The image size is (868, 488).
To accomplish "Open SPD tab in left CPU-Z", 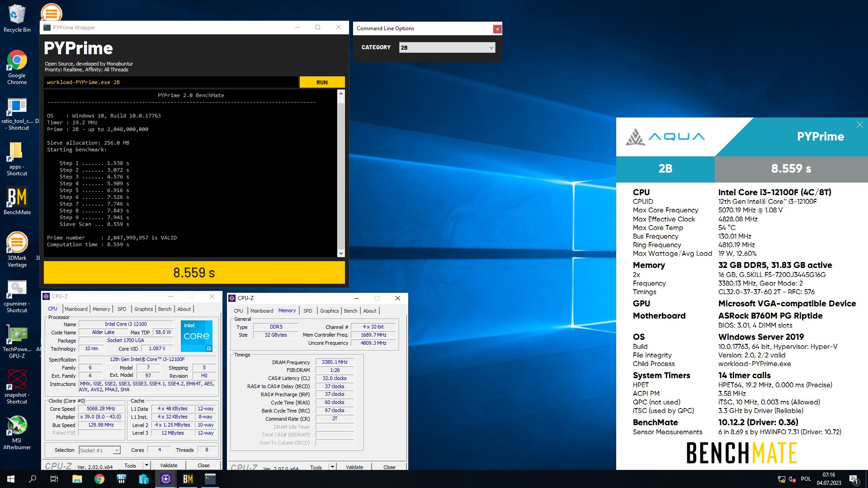I will [122, 309].
